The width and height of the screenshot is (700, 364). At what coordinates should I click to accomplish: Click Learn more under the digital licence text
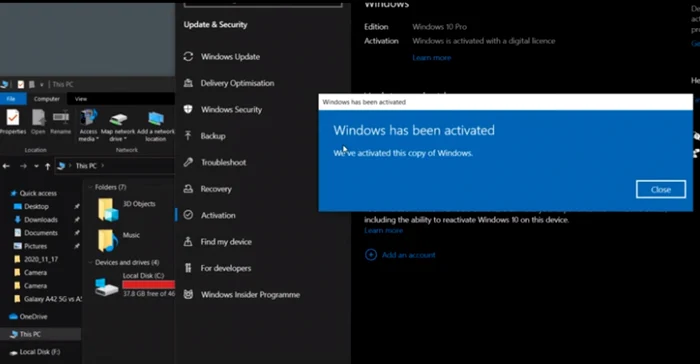(x=431, y=58)
